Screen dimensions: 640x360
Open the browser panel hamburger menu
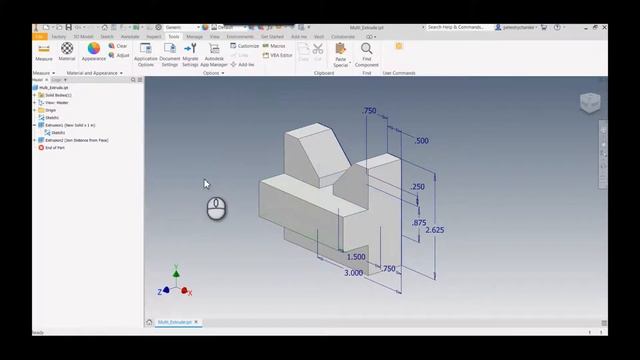[140, 80]
